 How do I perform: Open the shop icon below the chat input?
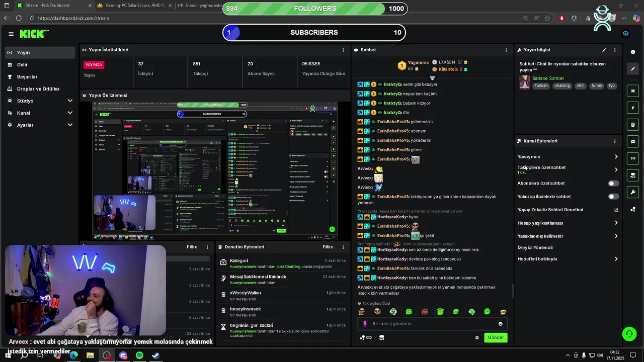(x=381, y=337)
